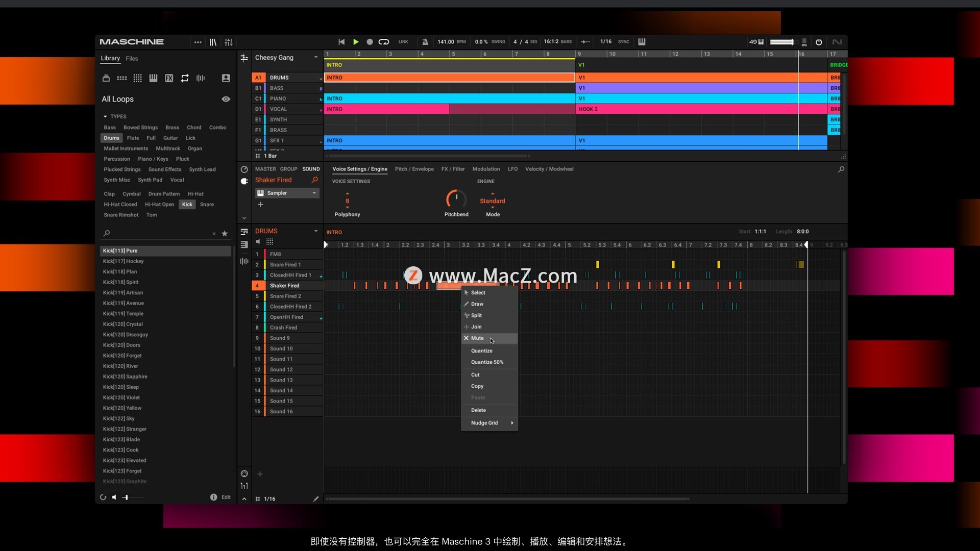Image resolution: width=980 pixels, height=551 pixels.
Task: Toggle the browser prehear speaker icon
Action: click(x=114, y=497)
